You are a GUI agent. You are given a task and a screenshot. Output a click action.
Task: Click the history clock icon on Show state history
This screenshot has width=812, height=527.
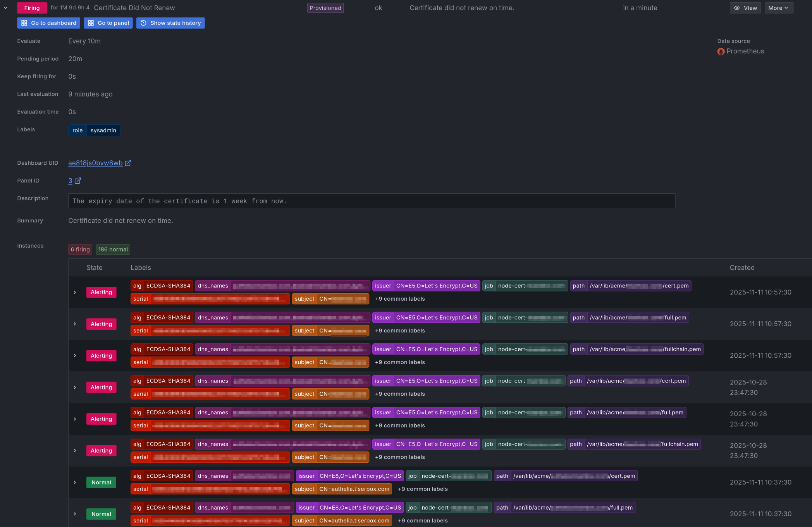tap(143, 23)
